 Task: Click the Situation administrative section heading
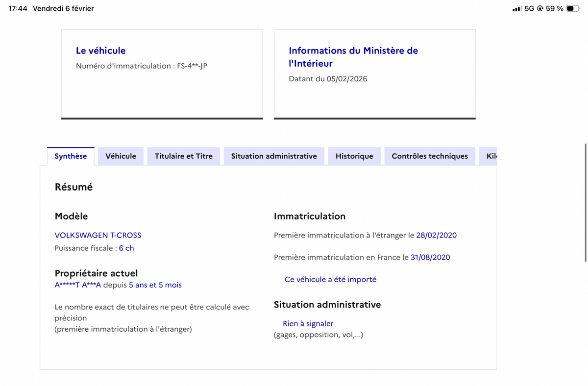(327, 304)
